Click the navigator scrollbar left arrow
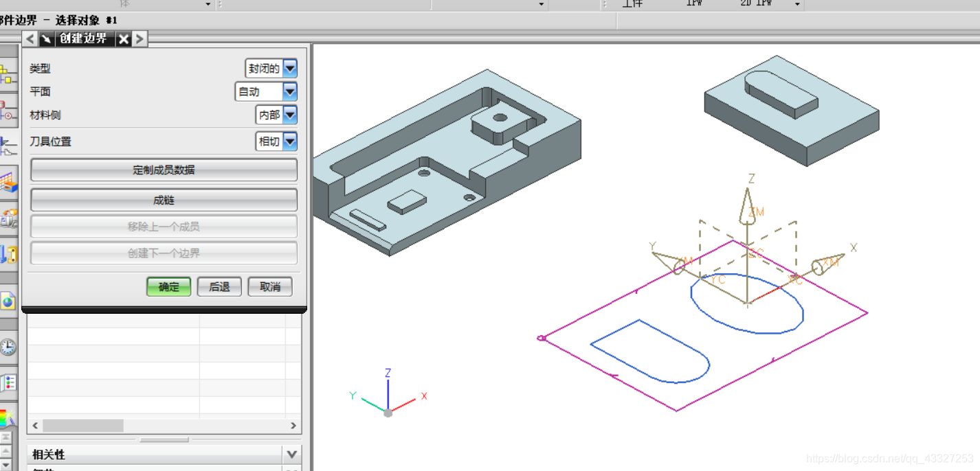The height and width of the screenshot is (471, 980). coord(36,426)
